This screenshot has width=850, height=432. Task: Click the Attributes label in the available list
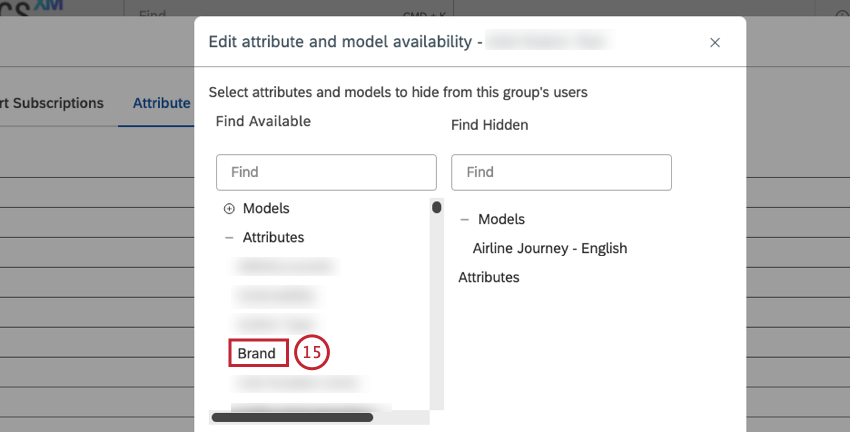(x=273, y=238)
